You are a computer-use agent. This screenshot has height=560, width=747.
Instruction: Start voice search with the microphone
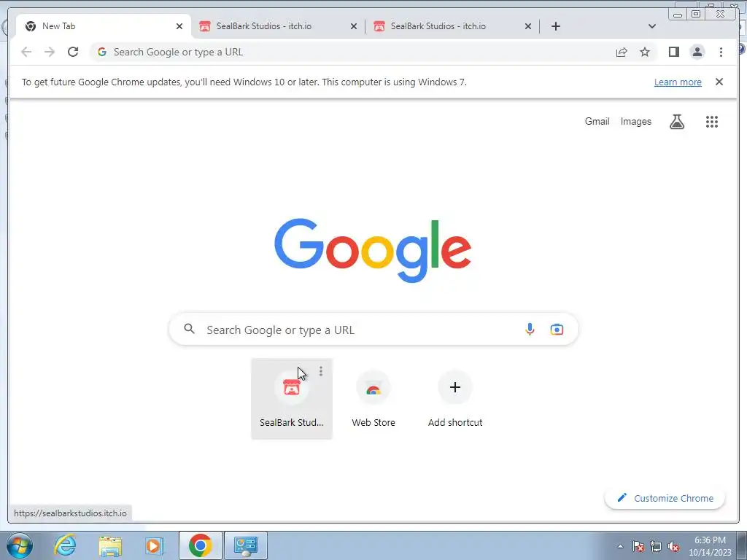click(530, 329)
